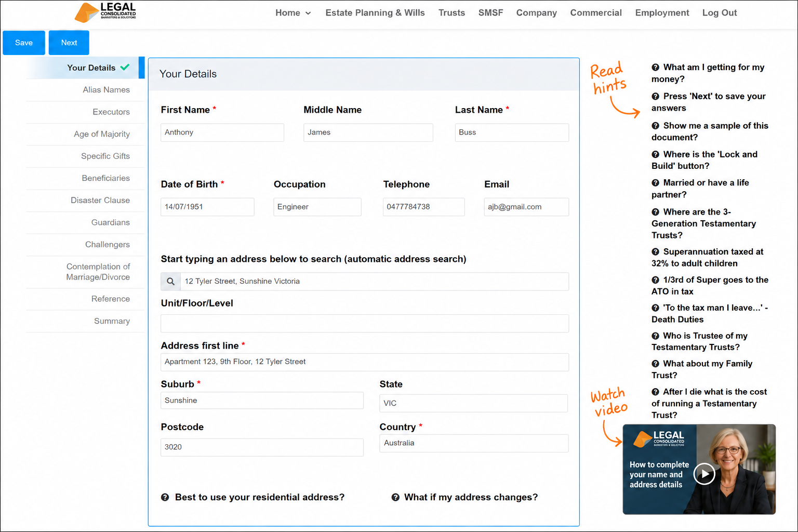This screenshot has width=798, height=532.
Task: Click the blue Save button
Action: point(24,43)
